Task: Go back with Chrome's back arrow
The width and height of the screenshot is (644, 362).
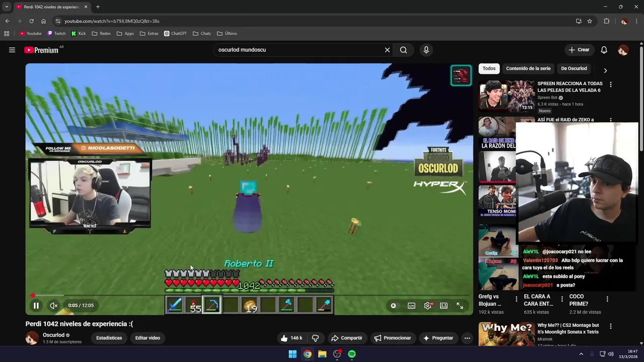Action: (x=7, y=21)
